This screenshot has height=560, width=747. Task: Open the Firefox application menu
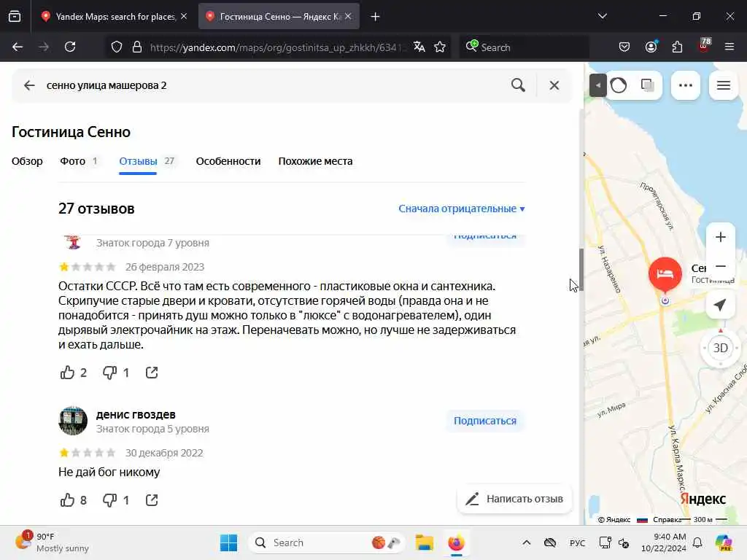tap(729, 47)
